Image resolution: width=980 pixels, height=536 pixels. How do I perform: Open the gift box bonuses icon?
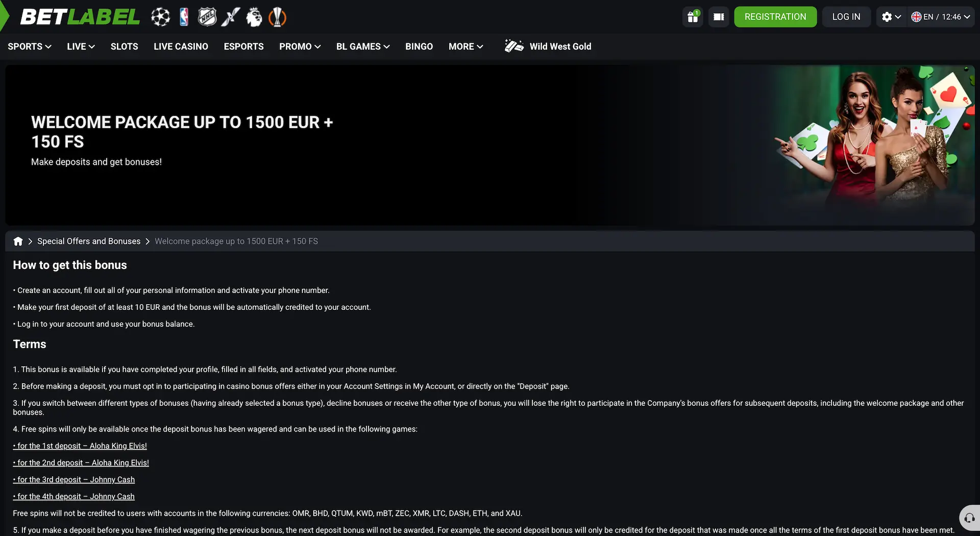(x=693, y=17)
